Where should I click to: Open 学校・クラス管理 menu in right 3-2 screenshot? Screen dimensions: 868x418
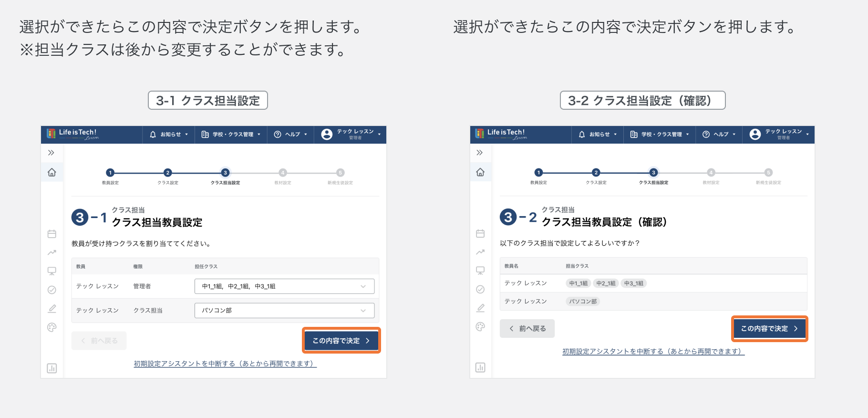pyautogui.click(x=660, y=135)
